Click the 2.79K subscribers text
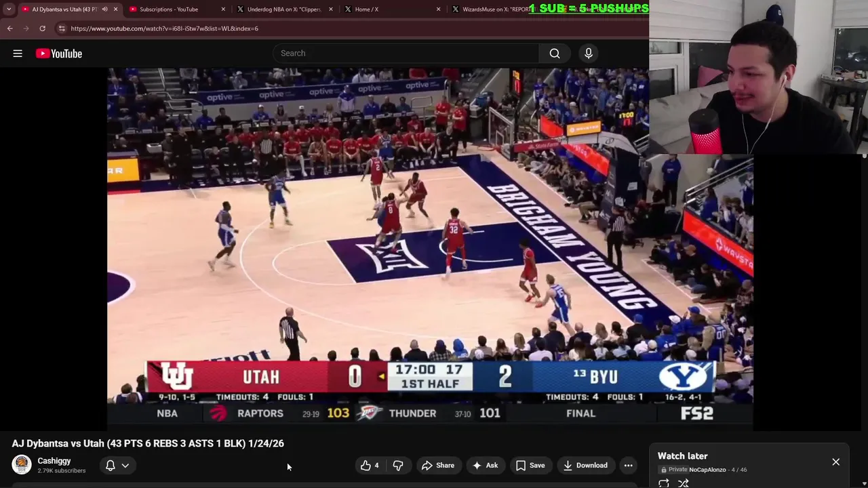This screenshot has height=488, width=868. point(61,471)
